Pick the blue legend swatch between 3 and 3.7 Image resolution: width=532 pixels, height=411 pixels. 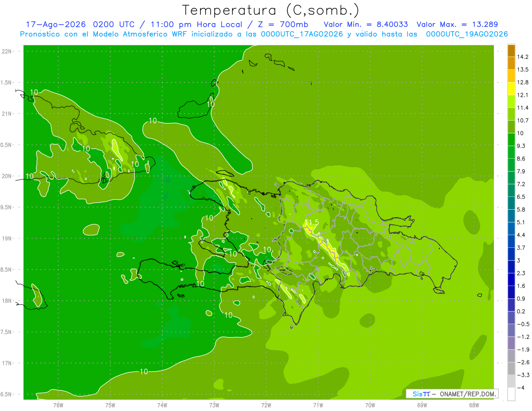click(x=511, y=254)
